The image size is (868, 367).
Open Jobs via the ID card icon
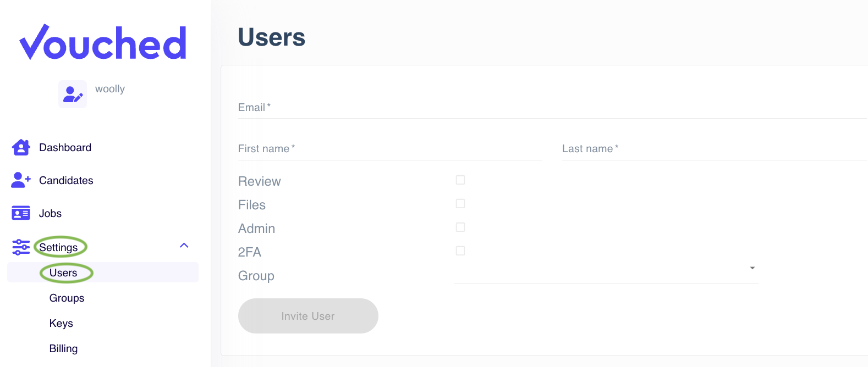pos(20,213)
